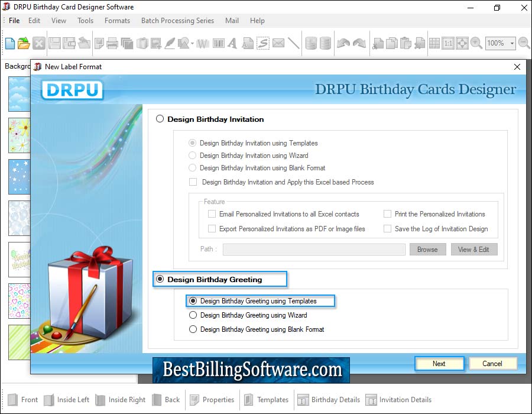Tick Export Personalized Invitations as PDF checkbox

click(212, 229)
